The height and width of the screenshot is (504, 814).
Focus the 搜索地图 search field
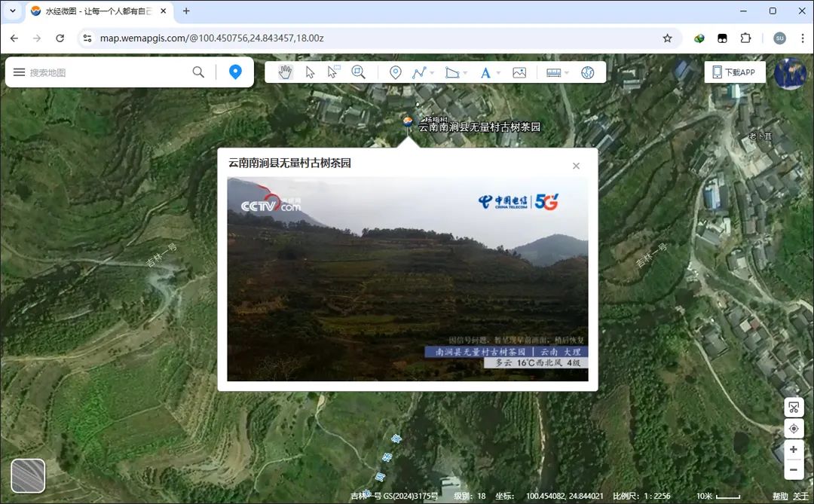click(x=109, y=72)
